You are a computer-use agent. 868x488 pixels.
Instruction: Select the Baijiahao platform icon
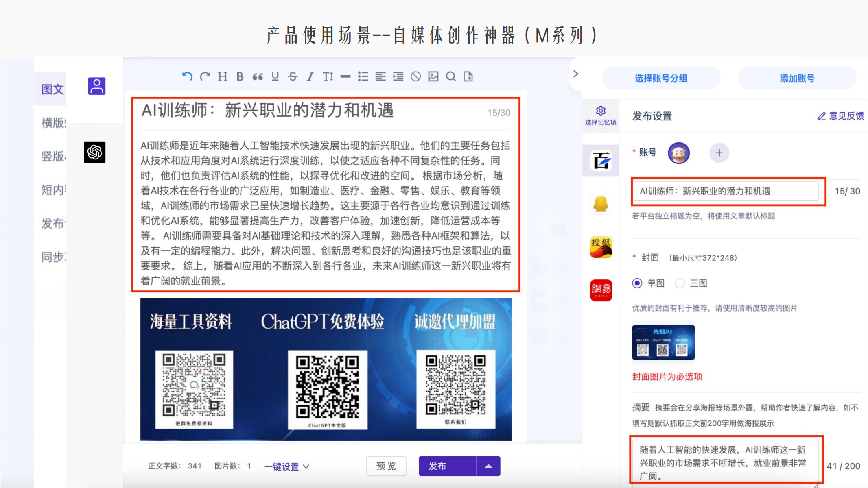coord(601,161)
